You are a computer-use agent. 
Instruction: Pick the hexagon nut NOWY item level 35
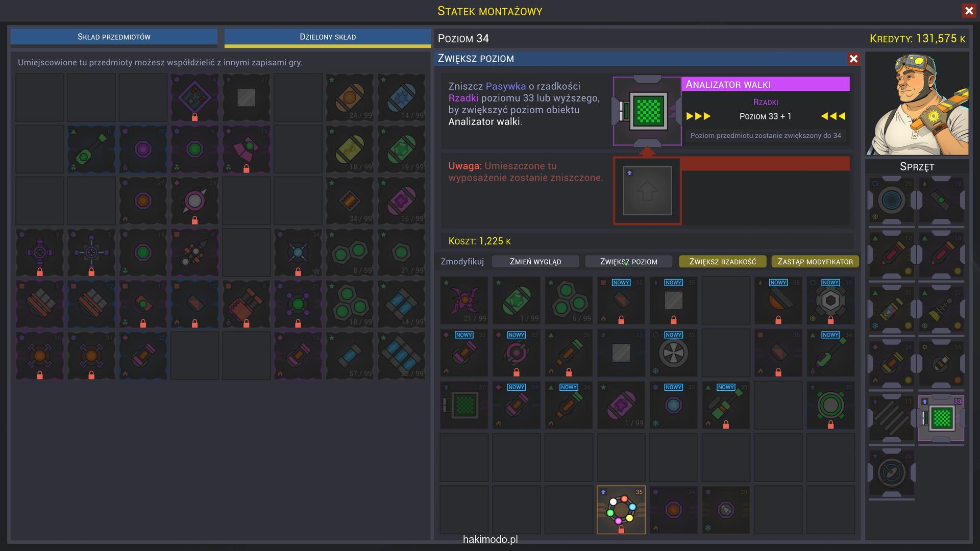830,300
